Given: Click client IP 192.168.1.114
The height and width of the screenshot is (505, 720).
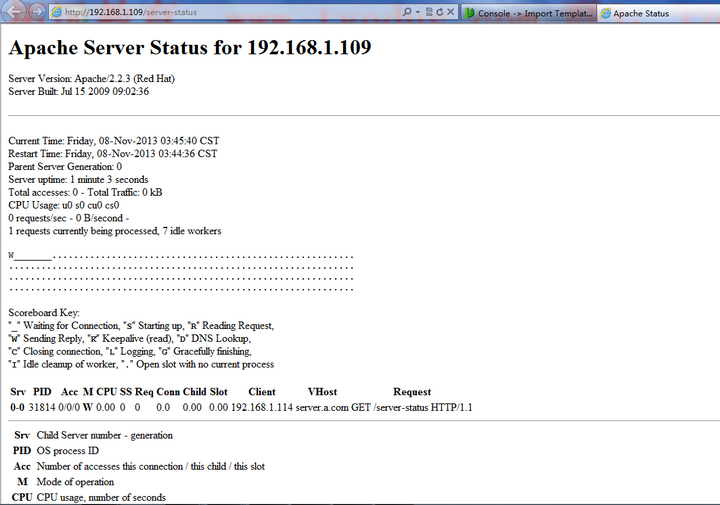Looking at the screenshot, I should [x=262, y=407].
